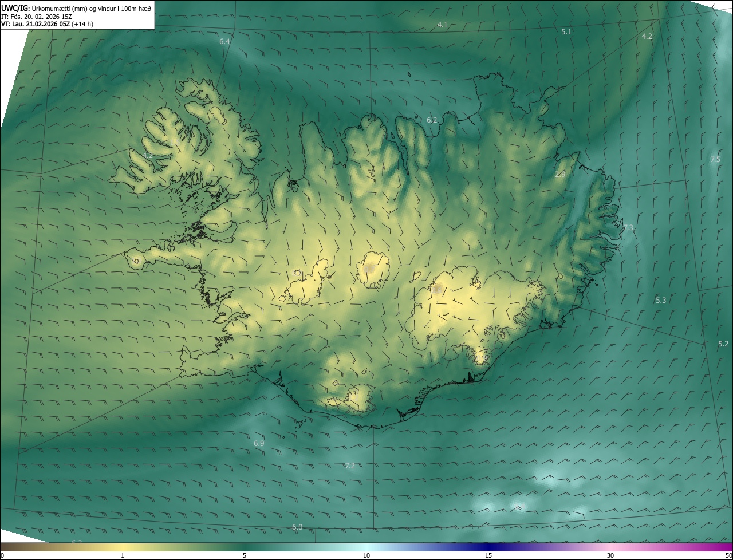Click the color scale at the 15 mark
Viewport: 733px width, 560px height.
click(488, 555)
